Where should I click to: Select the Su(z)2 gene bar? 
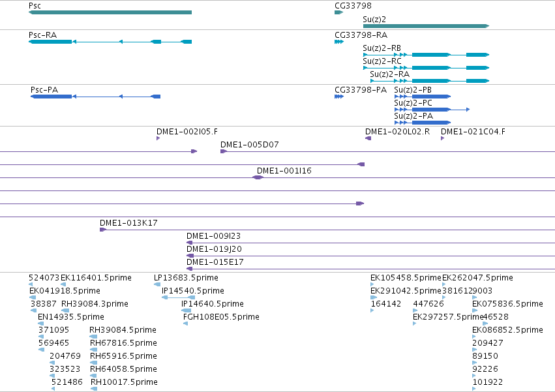(x=426, y=26)
